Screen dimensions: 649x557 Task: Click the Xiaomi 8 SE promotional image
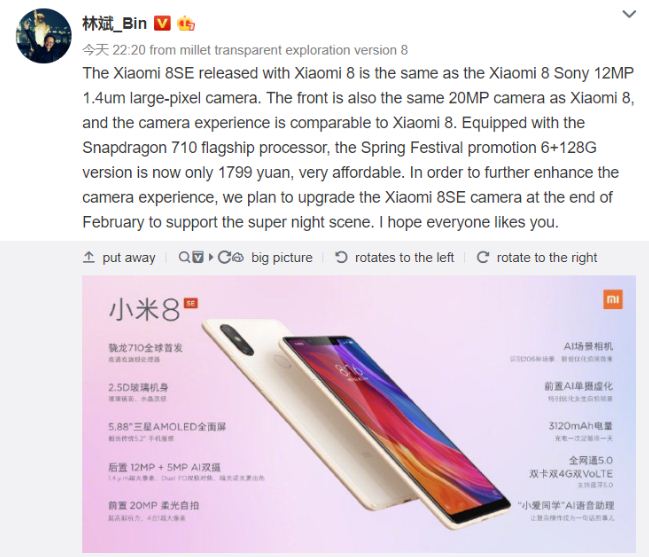pos(359,414)
